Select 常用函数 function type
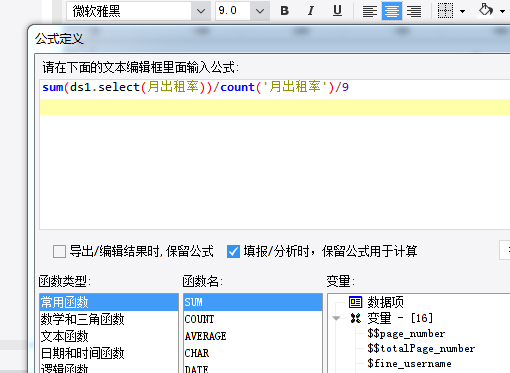This screenshot has height=373, width=510. click(109, 302)
